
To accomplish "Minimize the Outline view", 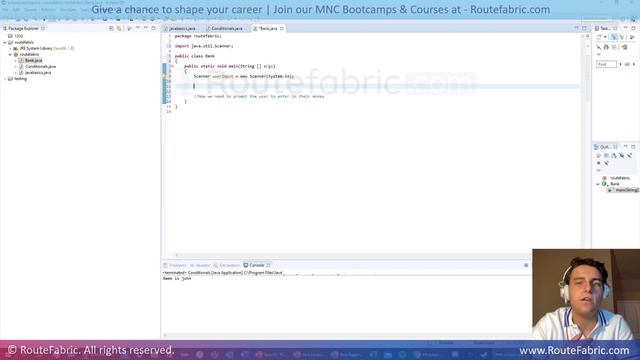I will (x=626, y=147).
